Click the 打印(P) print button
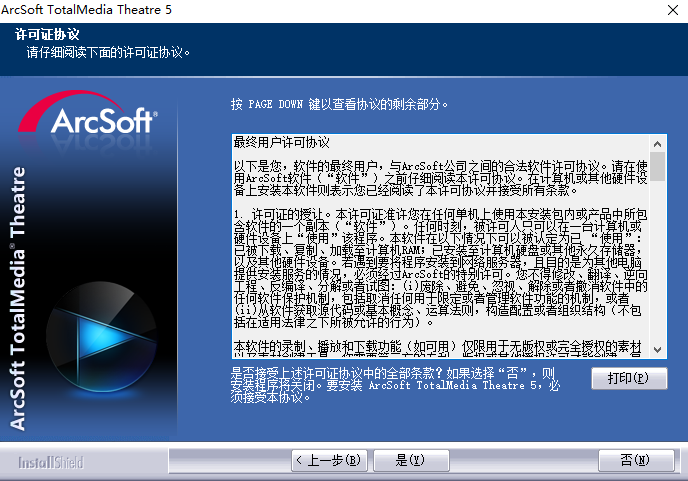This screenshot has height=481, width=688. coord(629,378)
